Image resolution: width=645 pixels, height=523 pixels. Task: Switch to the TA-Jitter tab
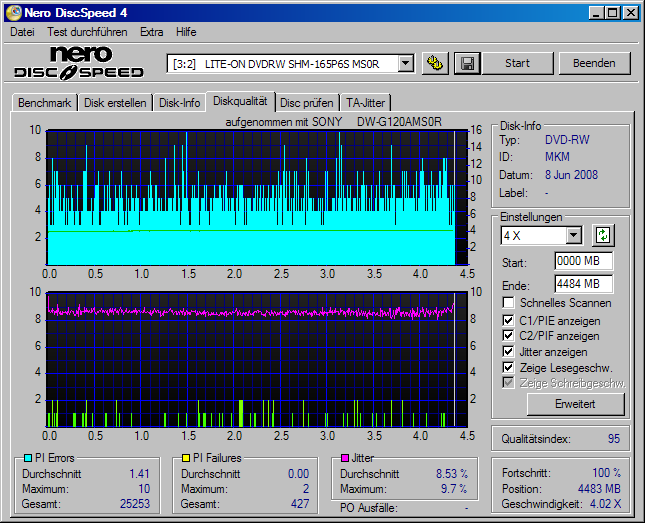[x=366, y=103]
